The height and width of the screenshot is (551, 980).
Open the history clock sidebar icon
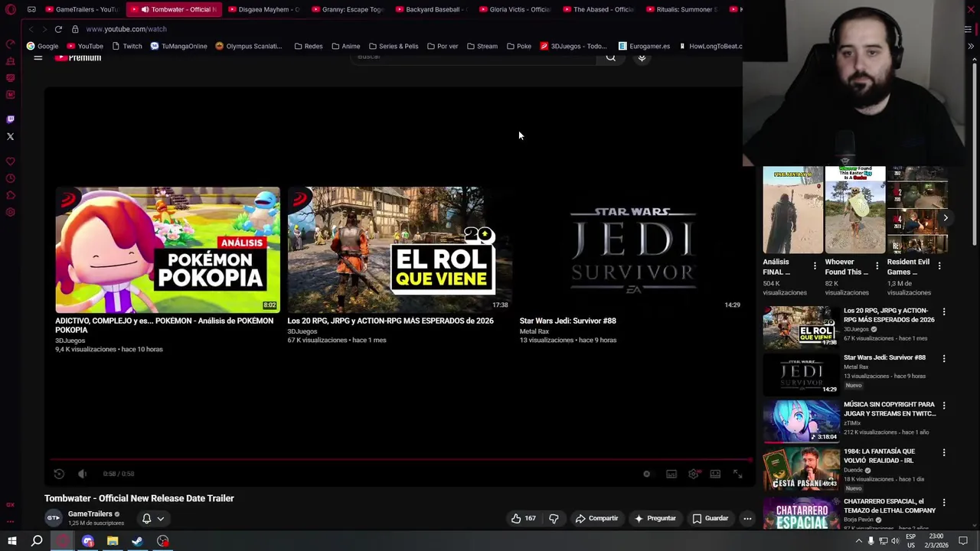pos(10,178)
